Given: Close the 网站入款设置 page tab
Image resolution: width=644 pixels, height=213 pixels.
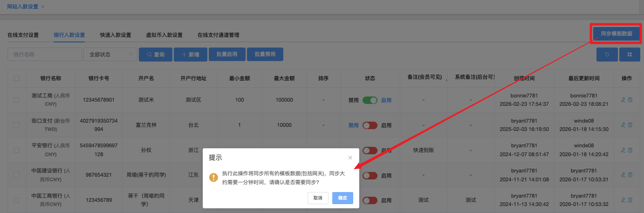Looking at the screenshot, I should point(43,7).
